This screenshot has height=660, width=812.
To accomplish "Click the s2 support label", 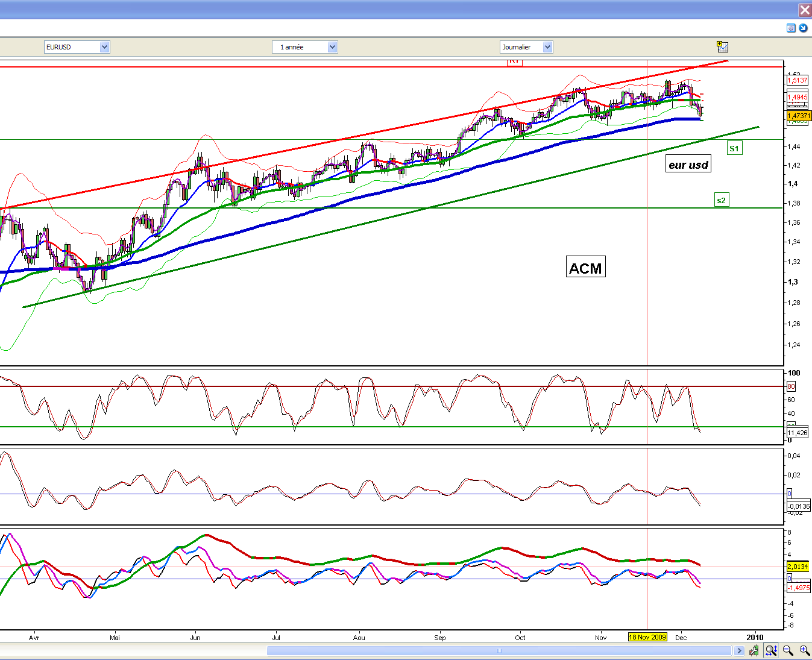I will (x=721, y=200).
